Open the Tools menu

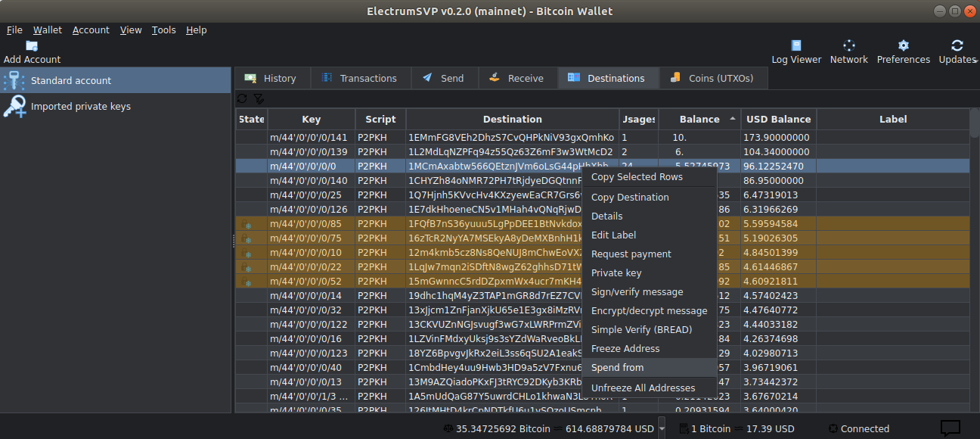coord(163,30)
